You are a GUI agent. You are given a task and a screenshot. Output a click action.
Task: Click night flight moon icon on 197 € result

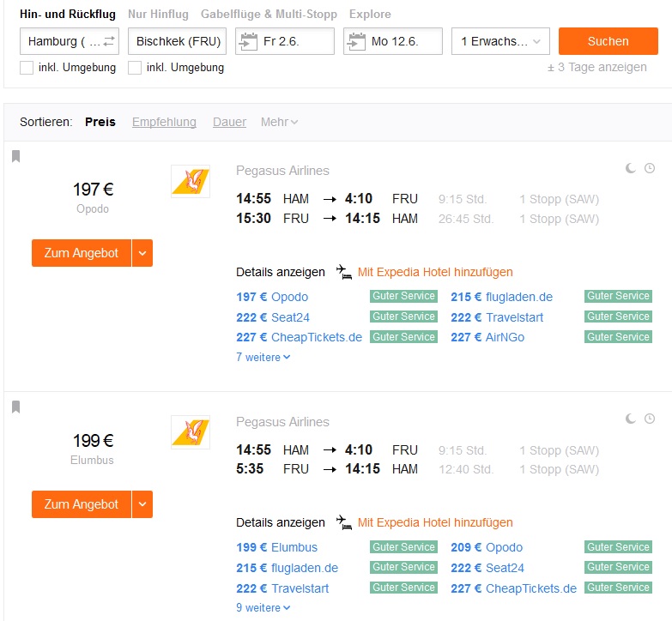(x=631, y=168)
